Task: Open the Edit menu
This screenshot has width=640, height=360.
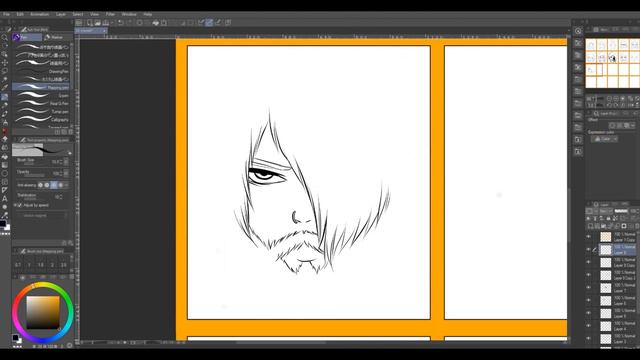Action: pos(20,14)
